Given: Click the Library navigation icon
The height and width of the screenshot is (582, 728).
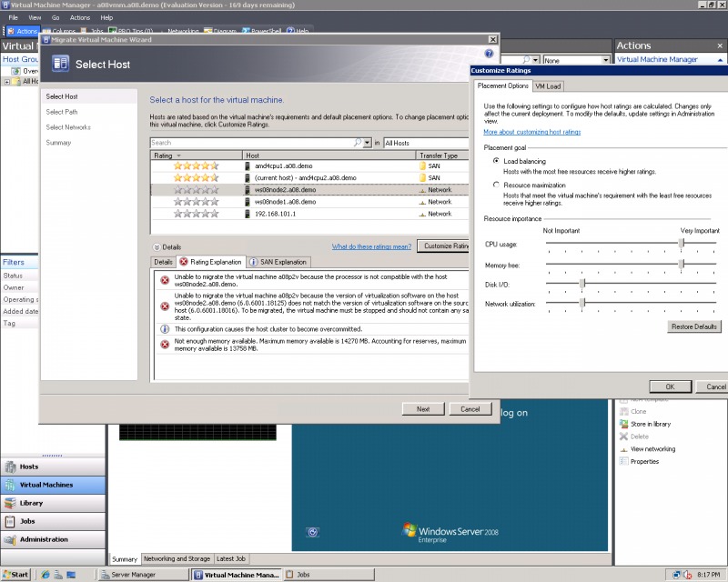Looking at the screenshot, I should tap(10, 503).
